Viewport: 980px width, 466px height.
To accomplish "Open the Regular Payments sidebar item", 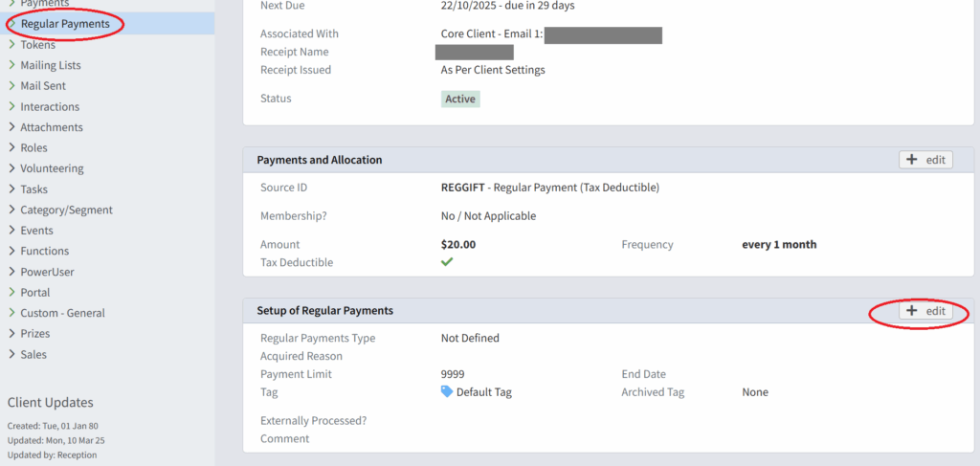I will click(65, 24).
